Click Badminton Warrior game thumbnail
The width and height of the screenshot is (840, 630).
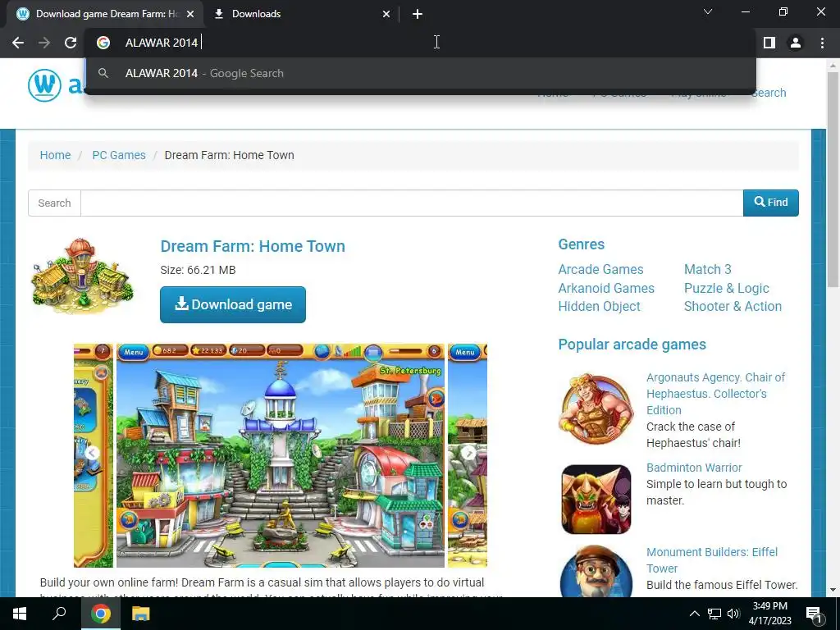596,500
